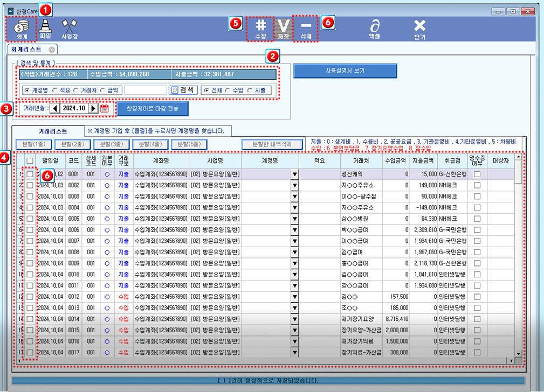Click the 닫기 close icon in toolbar

tap(419, 30)
